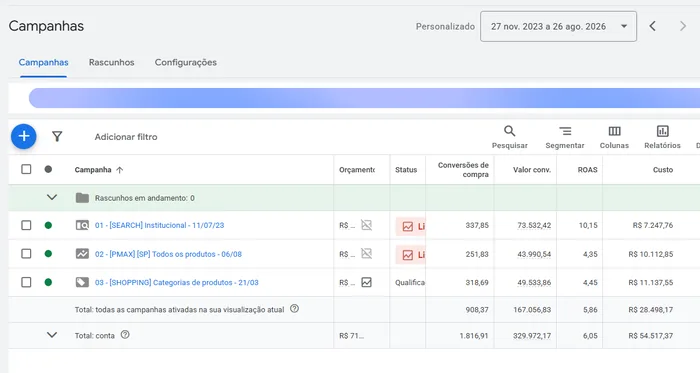Go to next date range arrow

pyautogui.click(x=683, y=26)
